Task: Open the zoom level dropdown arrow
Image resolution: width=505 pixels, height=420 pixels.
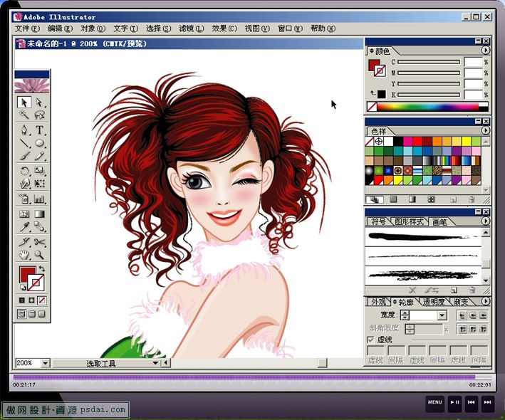Action: (45, 363)
